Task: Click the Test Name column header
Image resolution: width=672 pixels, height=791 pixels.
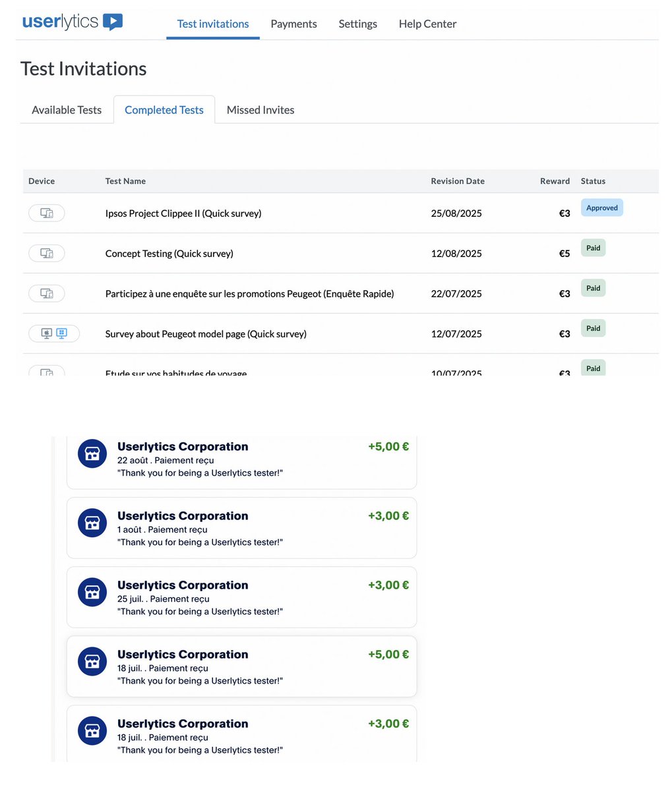Action: tap(125, 181)
